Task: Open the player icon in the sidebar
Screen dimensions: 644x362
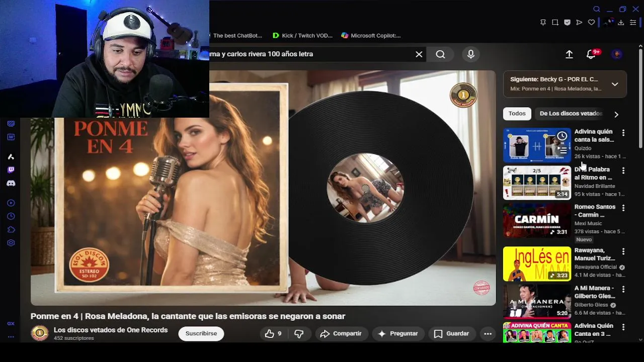Action: (x=11, y=203)
